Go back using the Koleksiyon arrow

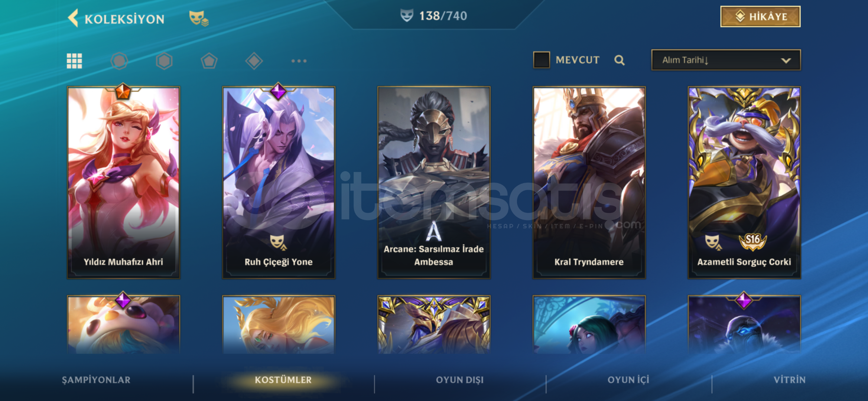[x=73, y=18]
